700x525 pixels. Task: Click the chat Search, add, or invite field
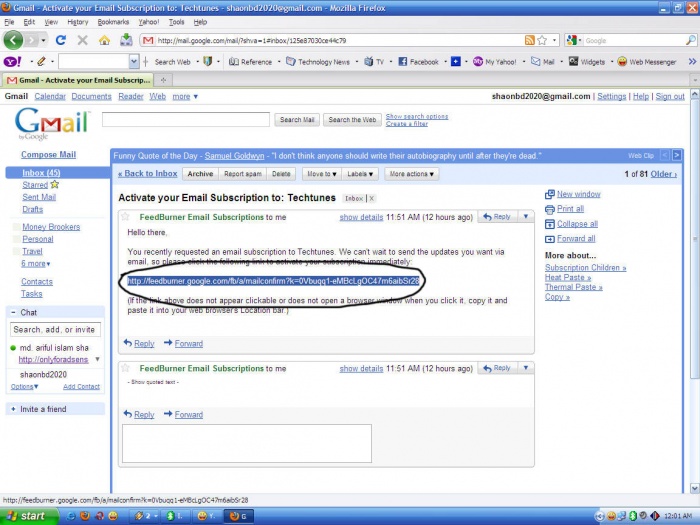point(55,329)
